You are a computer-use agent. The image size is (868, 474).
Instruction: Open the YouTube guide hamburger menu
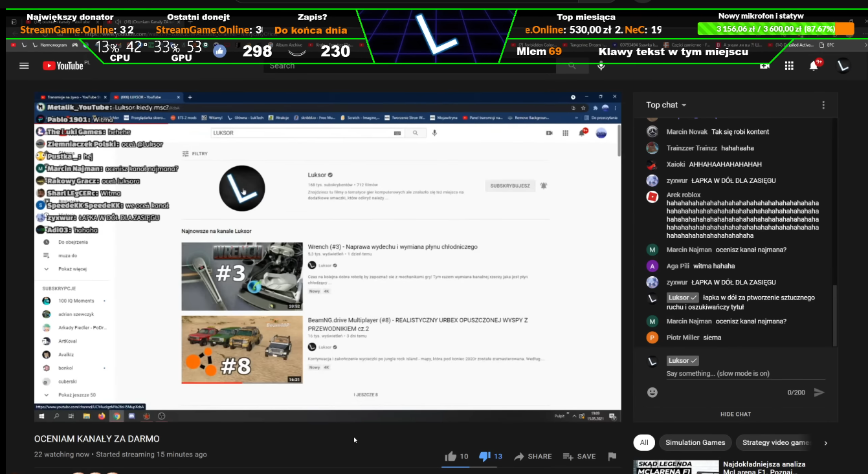(x=24, y=66)
